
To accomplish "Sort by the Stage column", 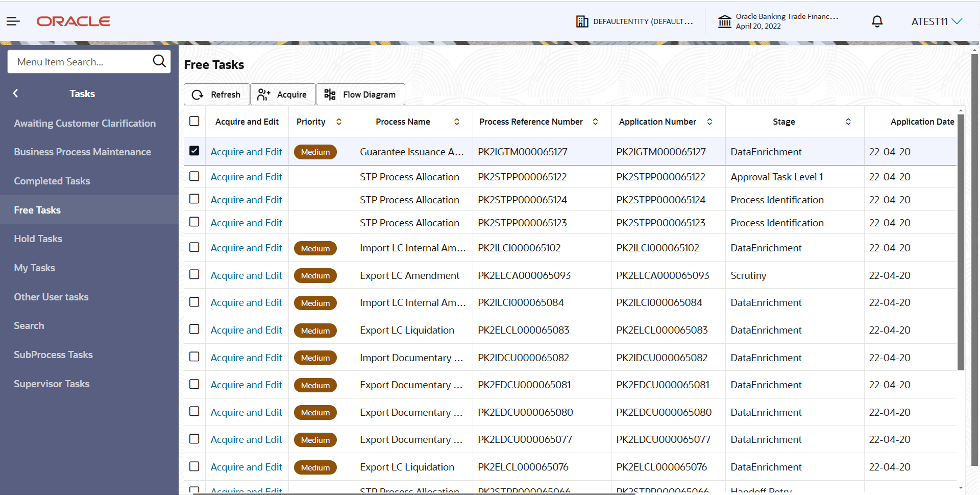I will (x=848, y=122).
